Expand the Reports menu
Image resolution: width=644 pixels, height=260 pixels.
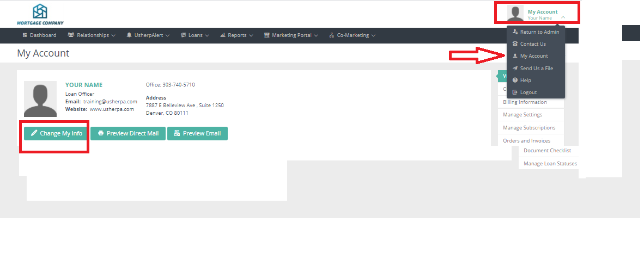237,35
